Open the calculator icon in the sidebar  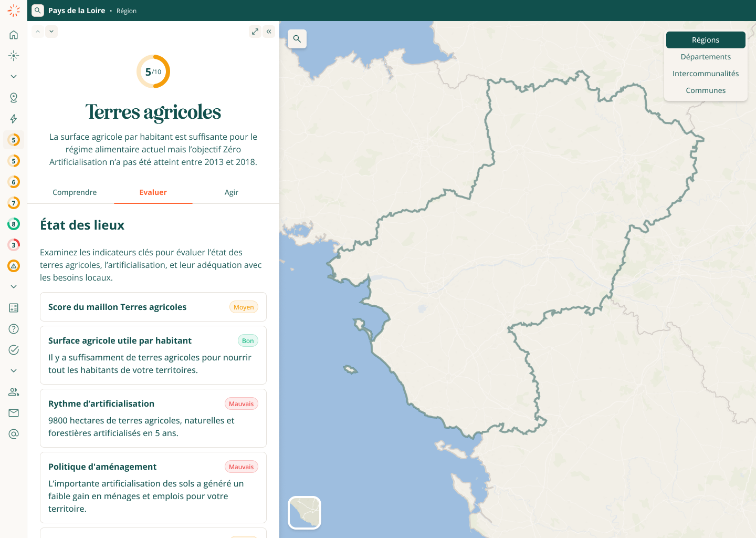[14, 308]
